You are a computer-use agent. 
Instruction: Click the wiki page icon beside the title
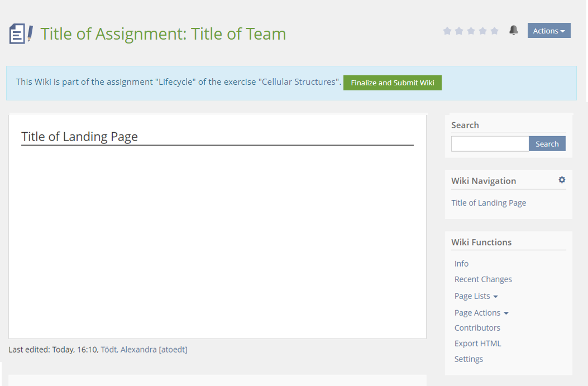click(x=21, y=33)
